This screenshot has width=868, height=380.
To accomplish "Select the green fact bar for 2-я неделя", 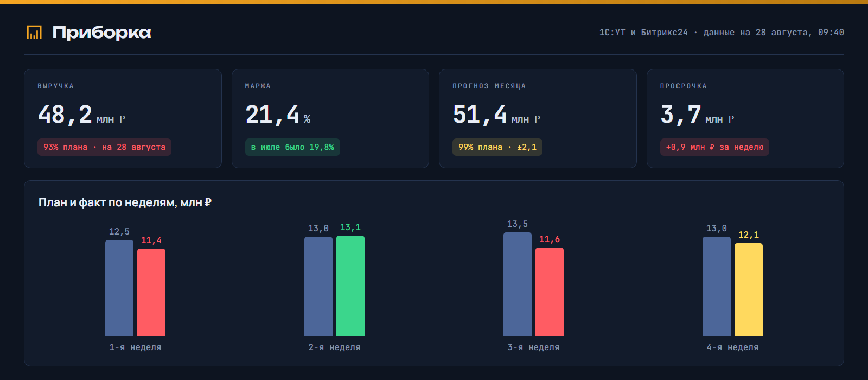I will [x=350, y=286].
